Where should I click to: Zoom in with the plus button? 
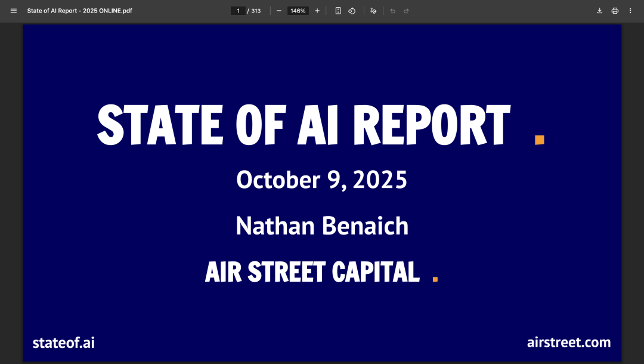317,11
